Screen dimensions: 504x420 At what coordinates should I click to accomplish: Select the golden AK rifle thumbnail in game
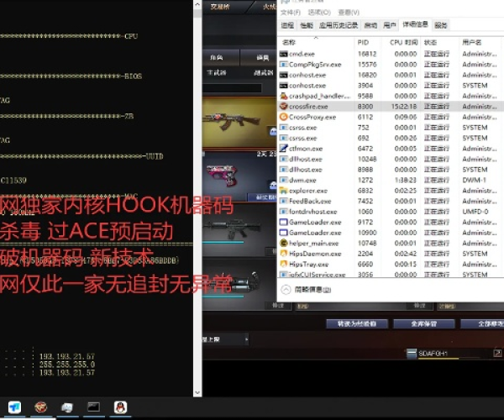[x=239, y=122]
